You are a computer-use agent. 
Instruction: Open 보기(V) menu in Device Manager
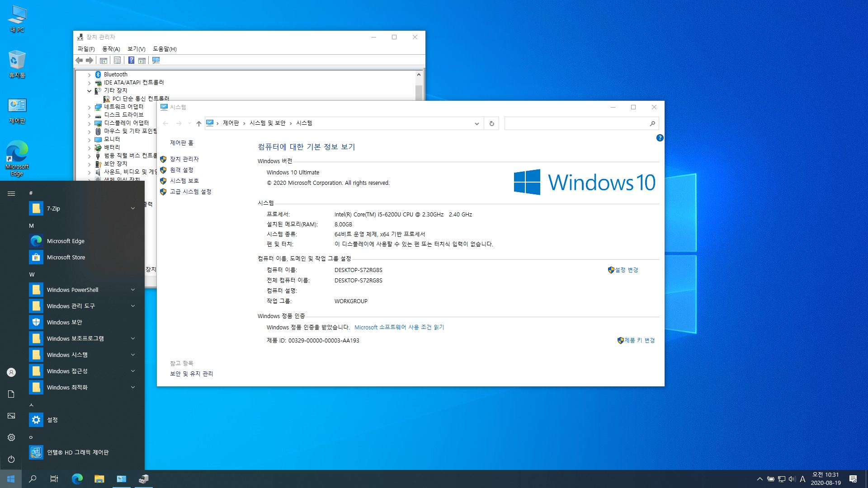pyautogui.click(x=136, y=49)
